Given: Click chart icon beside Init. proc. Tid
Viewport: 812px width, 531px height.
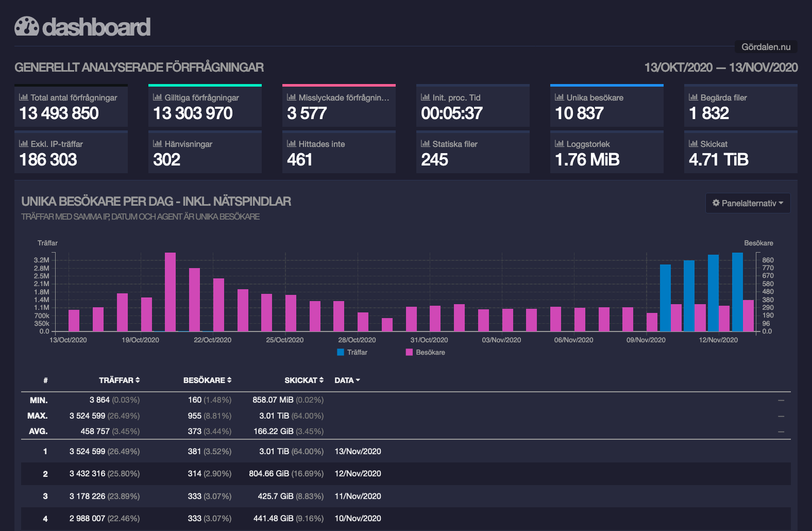Looking at the screenshot, I should point(426,97).
